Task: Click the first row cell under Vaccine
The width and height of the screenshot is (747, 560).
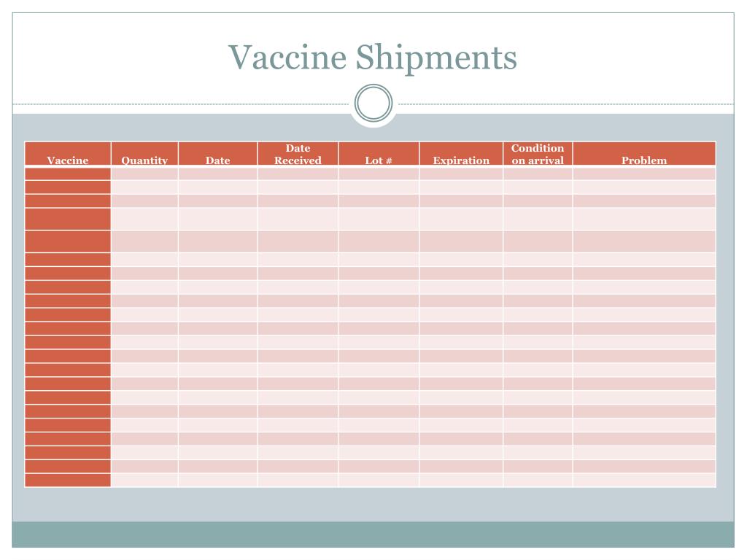Action: pyautogui.click(x=68, y=174)
